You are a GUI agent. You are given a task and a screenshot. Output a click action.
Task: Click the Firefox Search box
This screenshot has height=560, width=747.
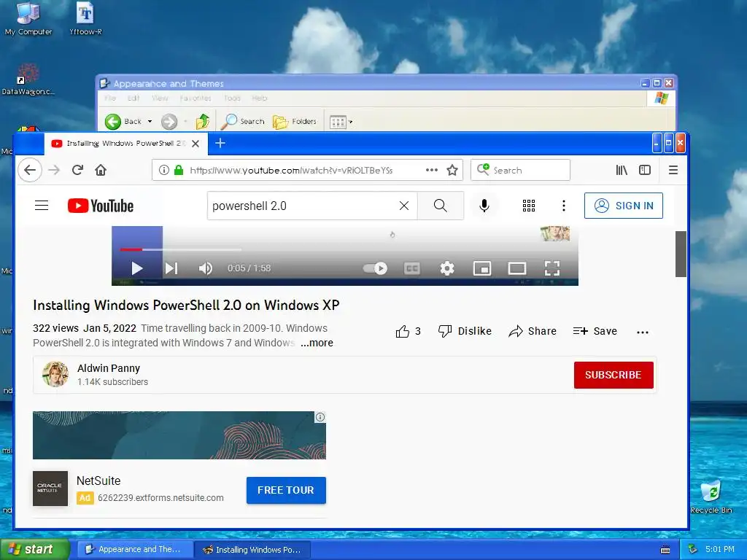click(520, 170)
